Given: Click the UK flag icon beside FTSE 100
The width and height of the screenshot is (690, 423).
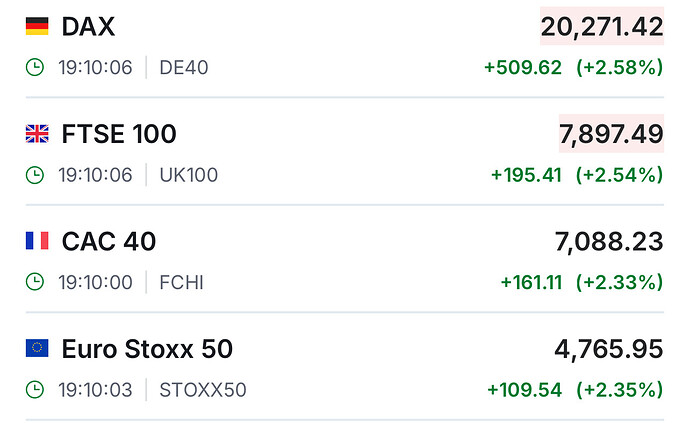Looking at the screenshot, I should tap(36, 134).
